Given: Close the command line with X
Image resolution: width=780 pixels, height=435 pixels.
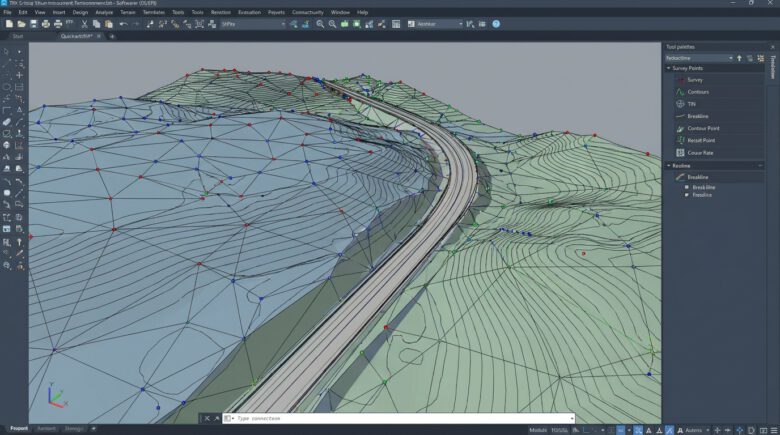Looking at the screenshot, I should pyautogui.click(x=207, y=419).
